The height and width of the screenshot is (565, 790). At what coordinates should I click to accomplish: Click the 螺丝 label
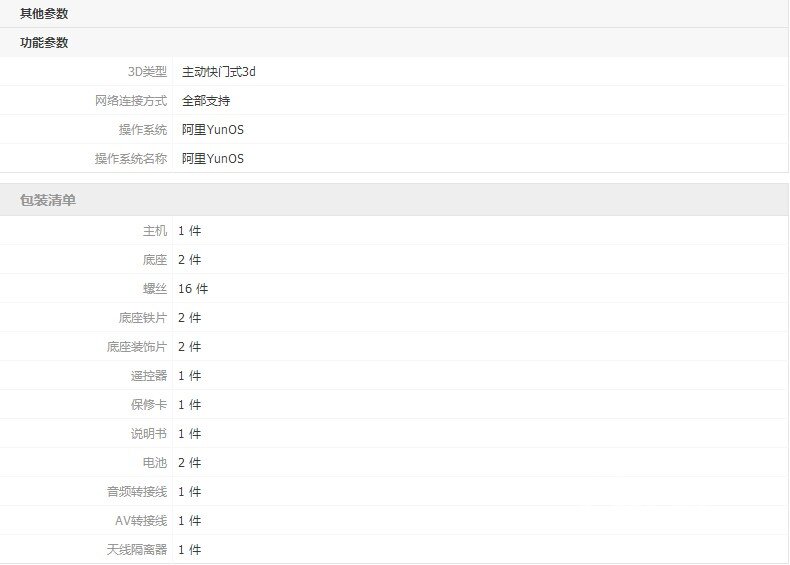[x=155, y=289]
